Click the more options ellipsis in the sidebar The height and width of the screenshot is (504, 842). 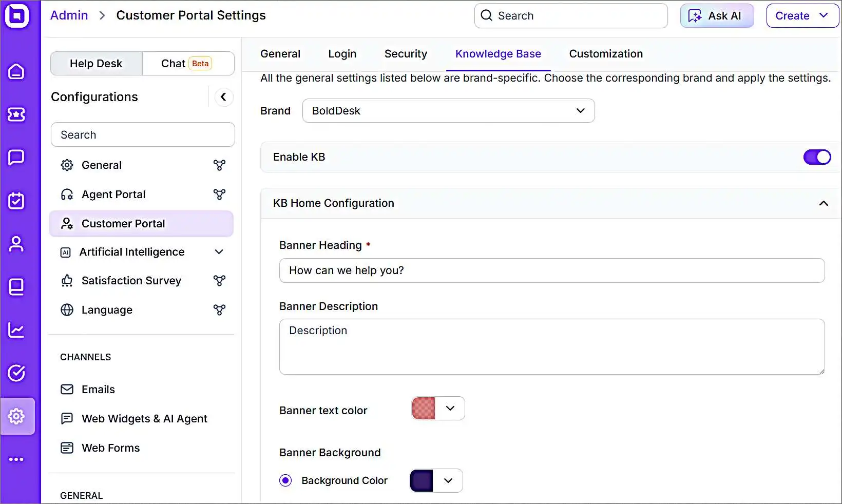point(17,459)
